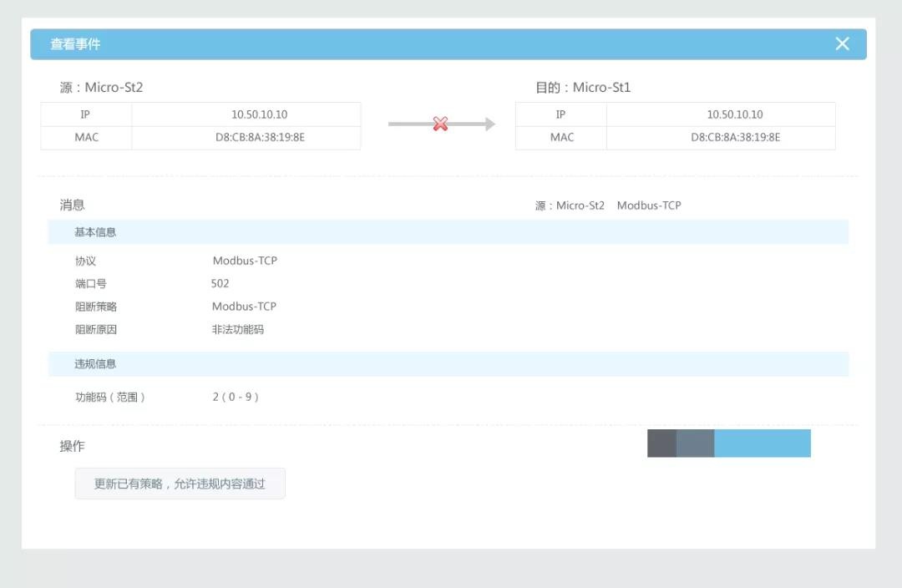Image resolution: width=902 pixels, height=588 pixels.
Task: Click the source MAC address under Micro-St2
Action: 260,137
